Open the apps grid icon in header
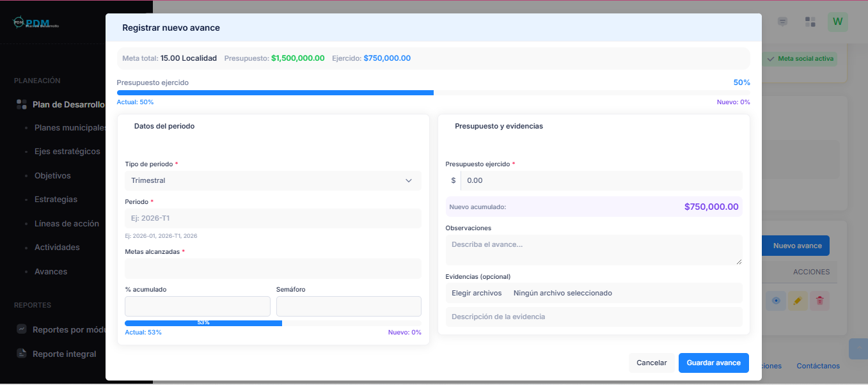The height and width of the screenshot is (385, 868). [x=810, y=22]
